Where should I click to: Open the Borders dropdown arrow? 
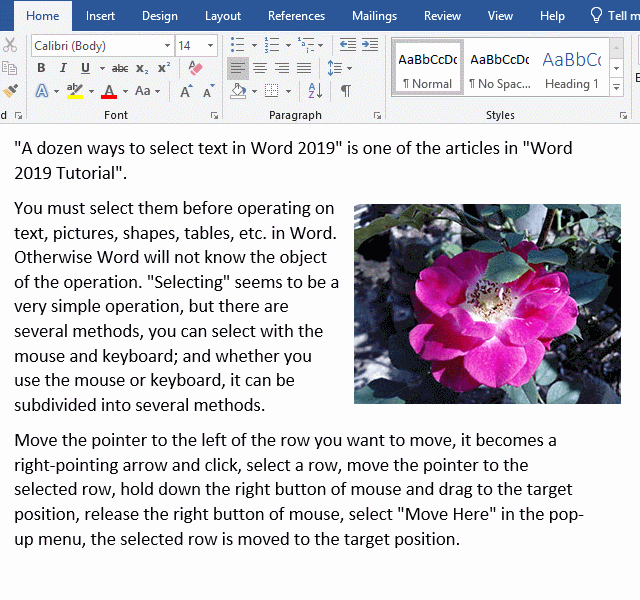[288, 91]
